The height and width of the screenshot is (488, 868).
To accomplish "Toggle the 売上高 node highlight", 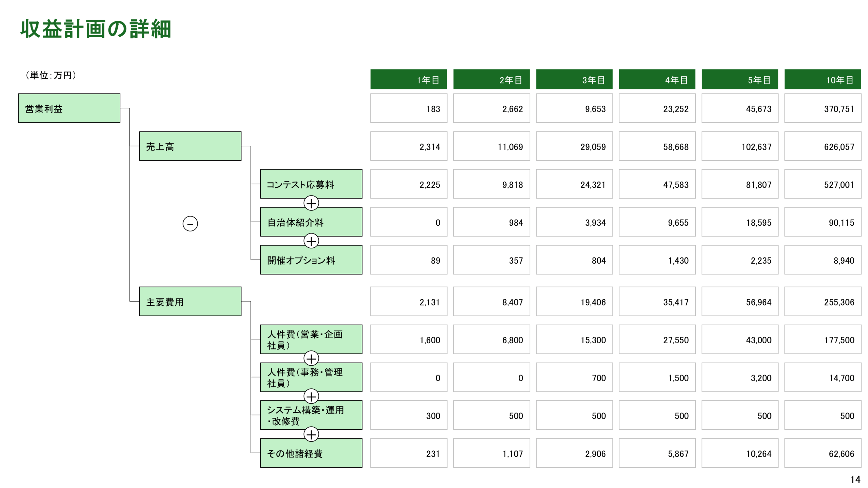I will 190,146.
